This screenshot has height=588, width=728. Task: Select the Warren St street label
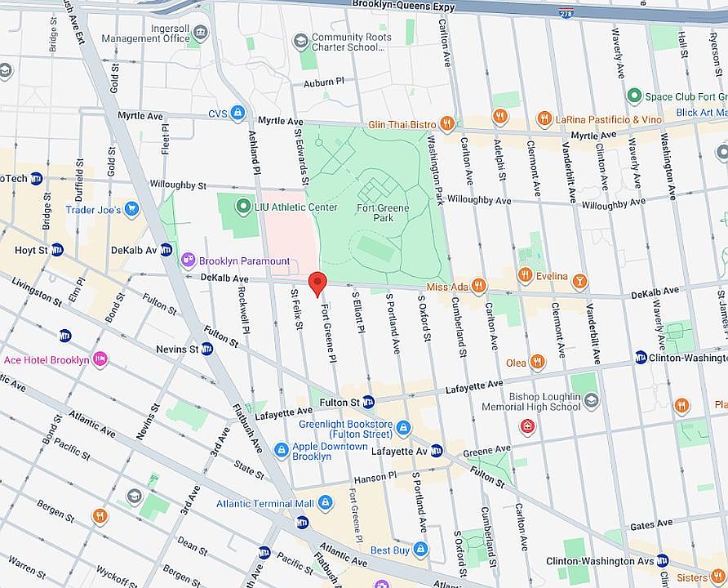(x=28, y=567)
